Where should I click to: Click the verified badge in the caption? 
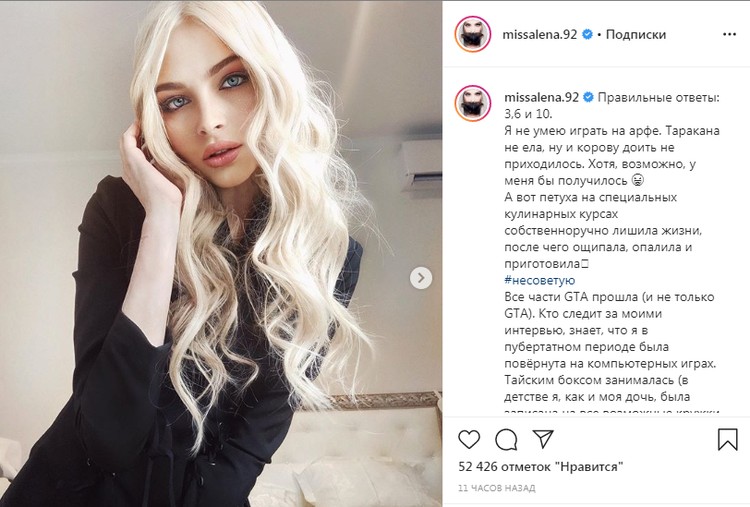point(588,98)
